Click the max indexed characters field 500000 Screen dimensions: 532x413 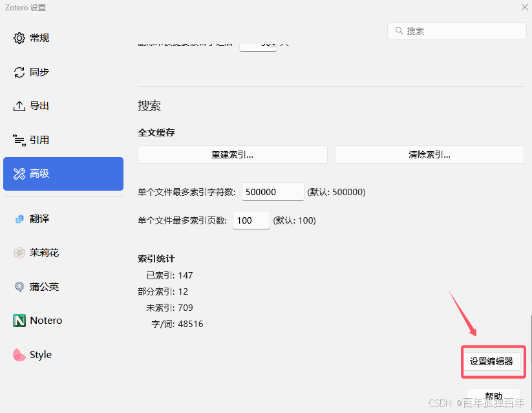(x=273, y=192)
